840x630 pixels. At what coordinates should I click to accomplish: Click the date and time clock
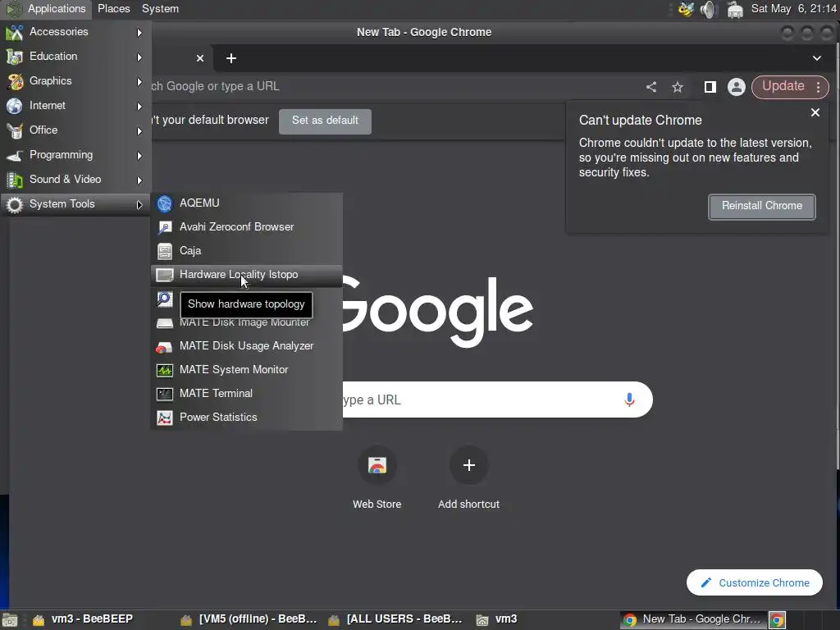tap(793, 8)
